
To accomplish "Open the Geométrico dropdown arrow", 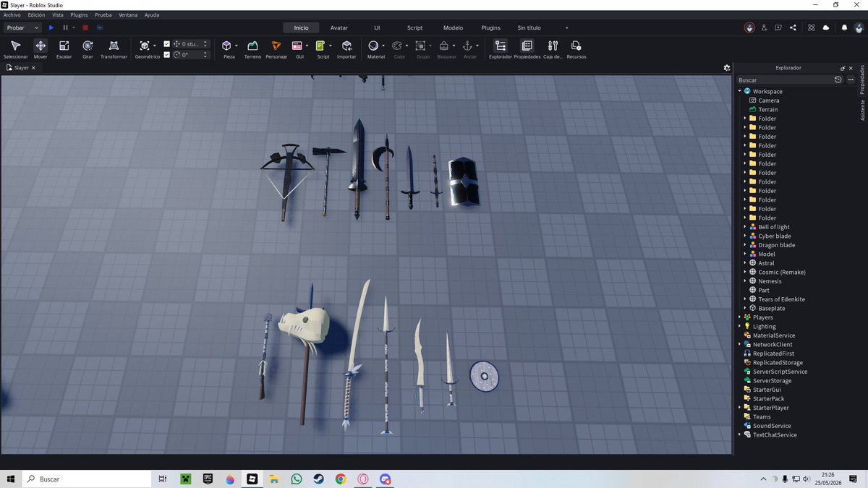I will tap(154, 46).
